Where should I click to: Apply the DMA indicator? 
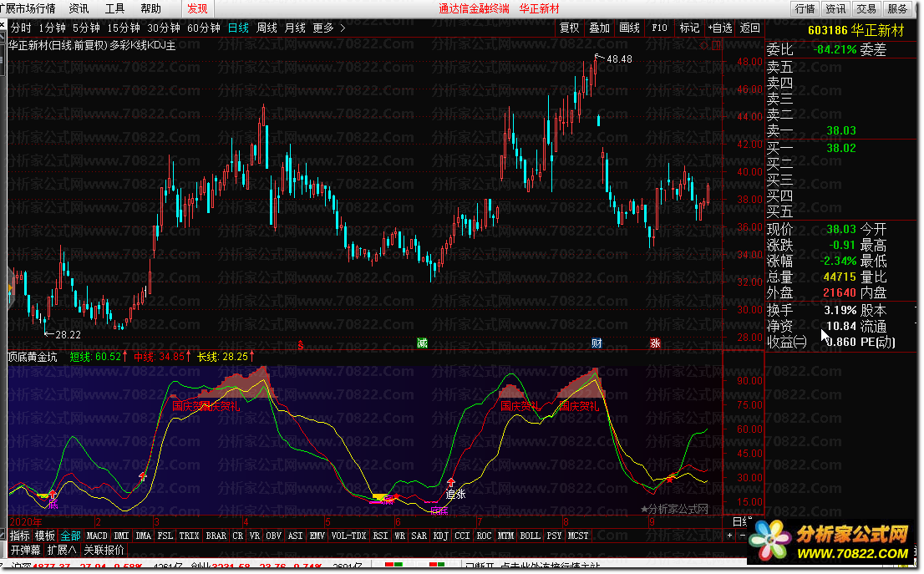143,535
